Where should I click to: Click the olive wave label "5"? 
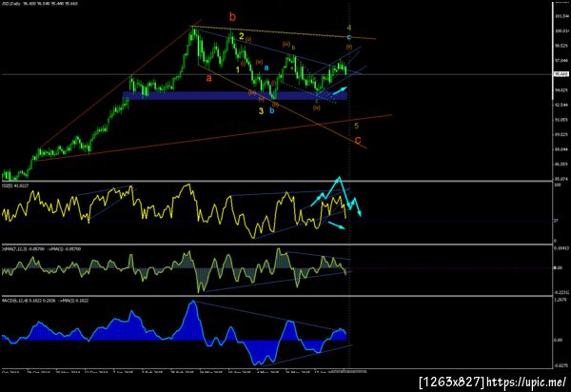(x=357, y=126)
